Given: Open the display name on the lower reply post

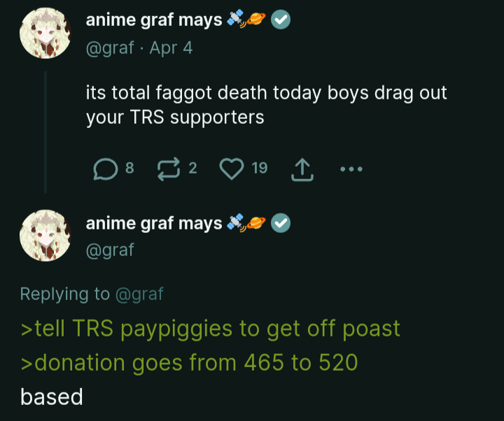Looking at the screenshot, I should [153, 223].
